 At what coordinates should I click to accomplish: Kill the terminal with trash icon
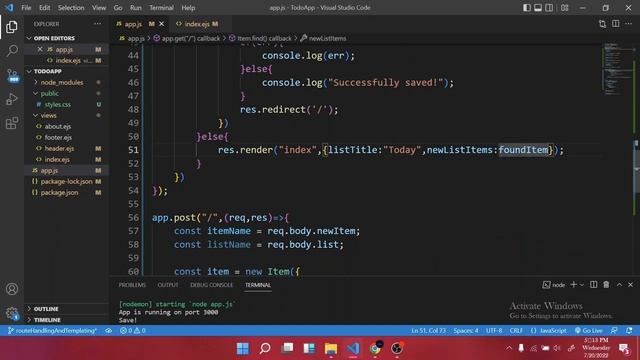(x=606, y=285)
